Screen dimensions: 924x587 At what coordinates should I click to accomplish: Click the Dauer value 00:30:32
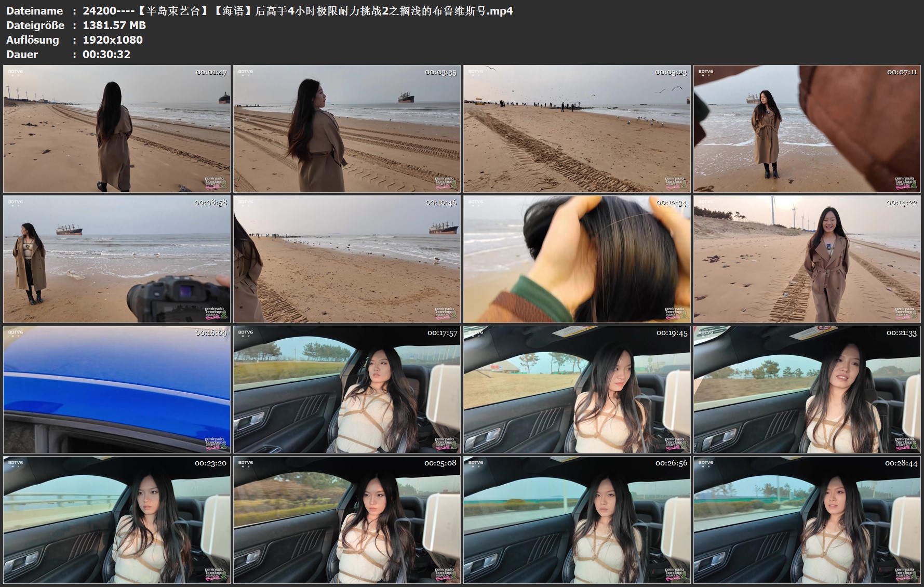pos(106,55)
